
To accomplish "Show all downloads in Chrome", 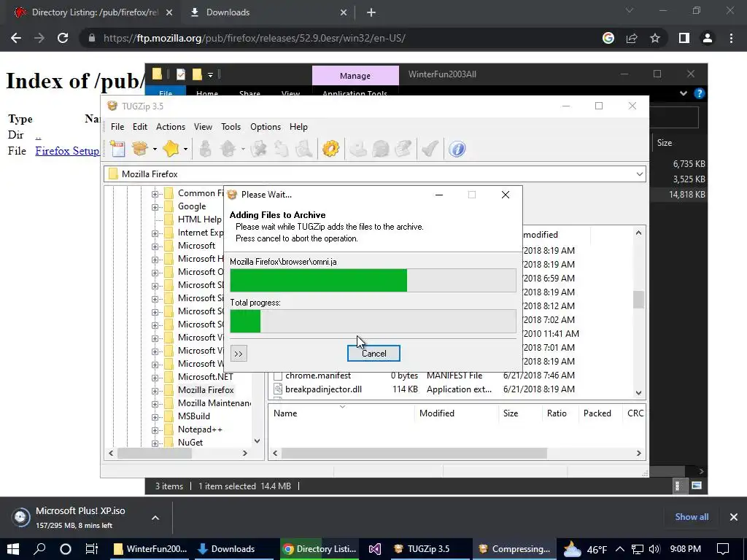I will pyautogui.click(x=692, y=517).
